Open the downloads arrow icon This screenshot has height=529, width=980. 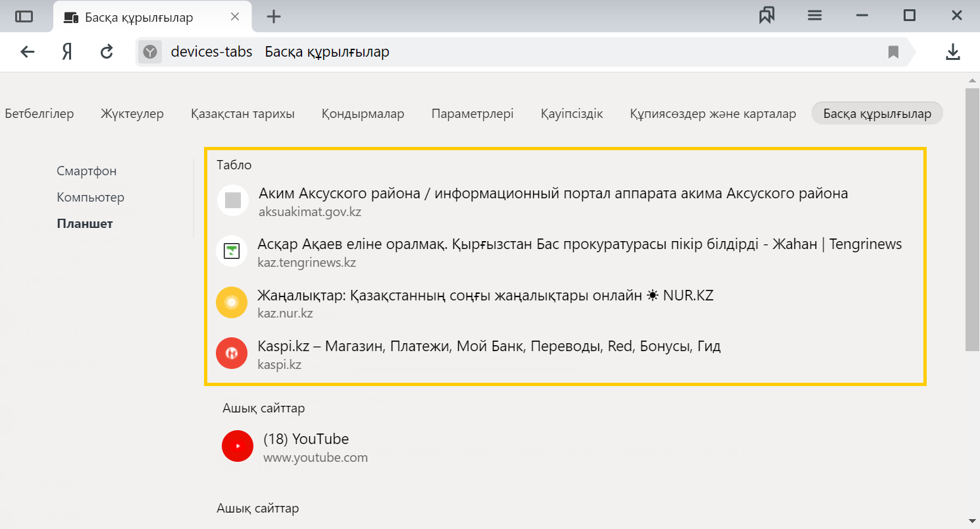[x=952, y=52]
